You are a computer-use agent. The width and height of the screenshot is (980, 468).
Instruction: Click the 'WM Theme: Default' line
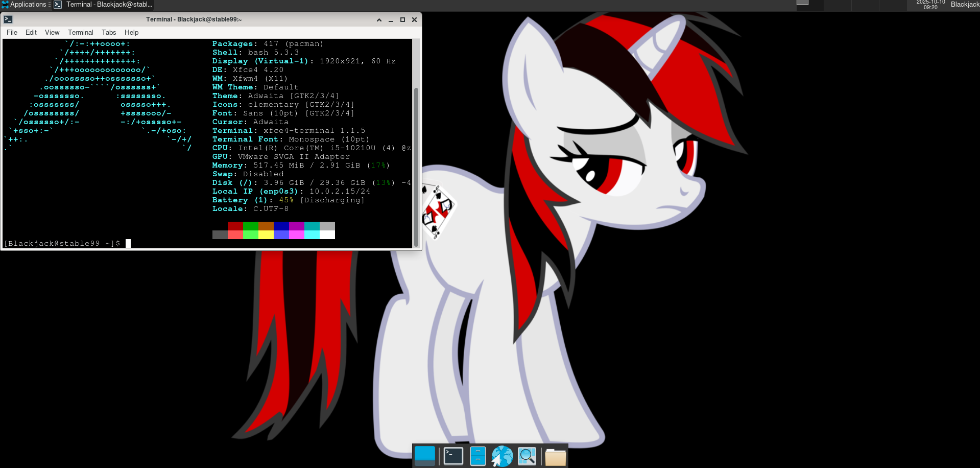255,87
